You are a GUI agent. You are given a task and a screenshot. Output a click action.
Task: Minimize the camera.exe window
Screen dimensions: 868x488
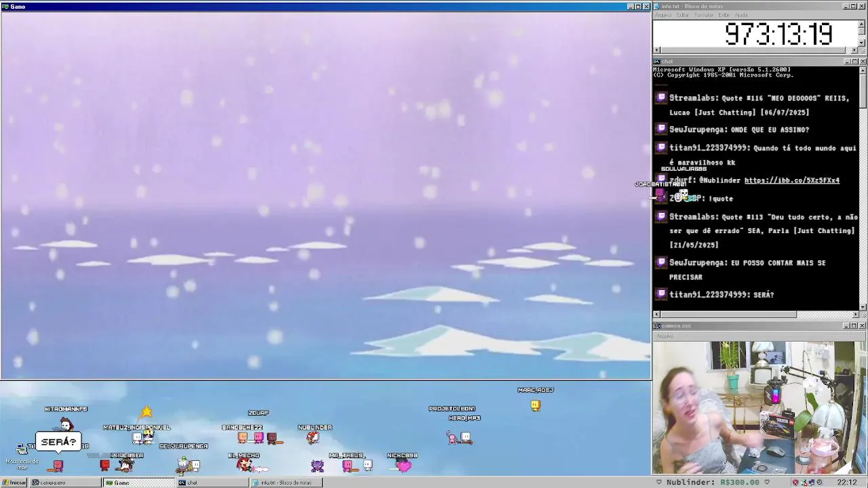[846, 326]
